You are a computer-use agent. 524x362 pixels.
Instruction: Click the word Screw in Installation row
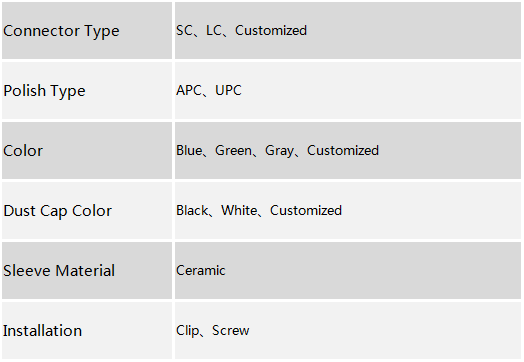231,330
